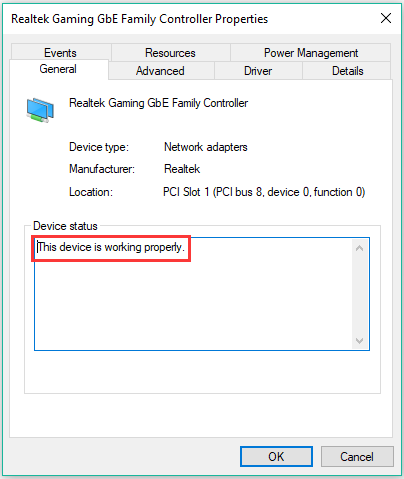Click the Realtek Gaming GbE Family Controller heading

click(158, 103)
